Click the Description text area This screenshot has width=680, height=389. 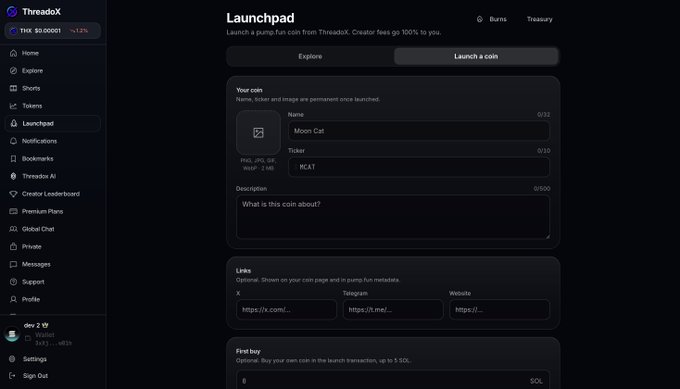393,217
